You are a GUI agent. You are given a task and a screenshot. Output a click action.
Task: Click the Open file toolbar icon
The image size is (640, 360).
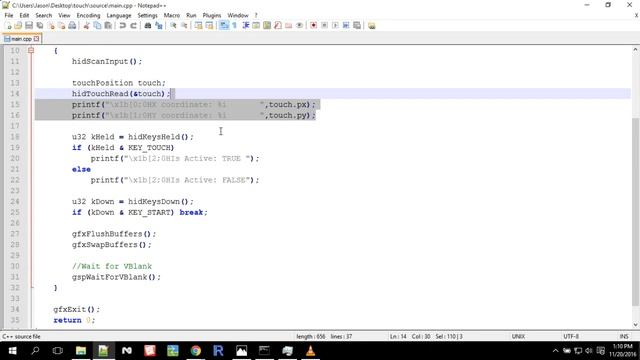18,25
